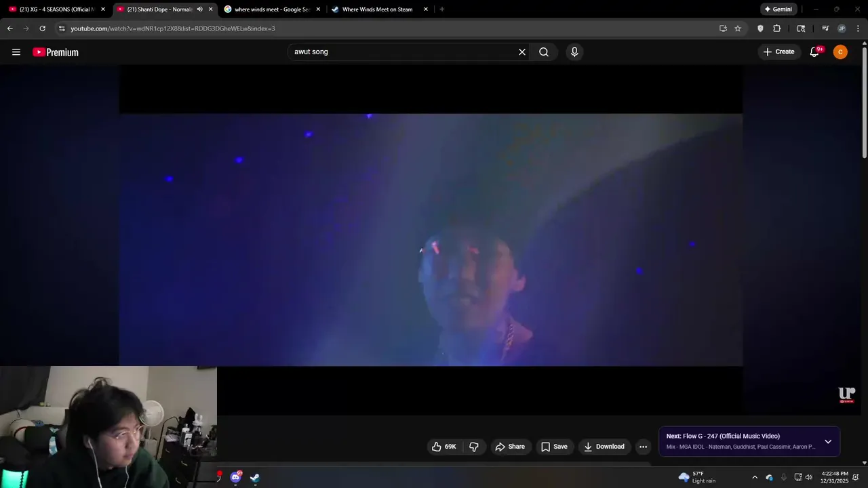Click the youtube.com address bar
Screen dimensions: 868x488
(x=387, y=28)
